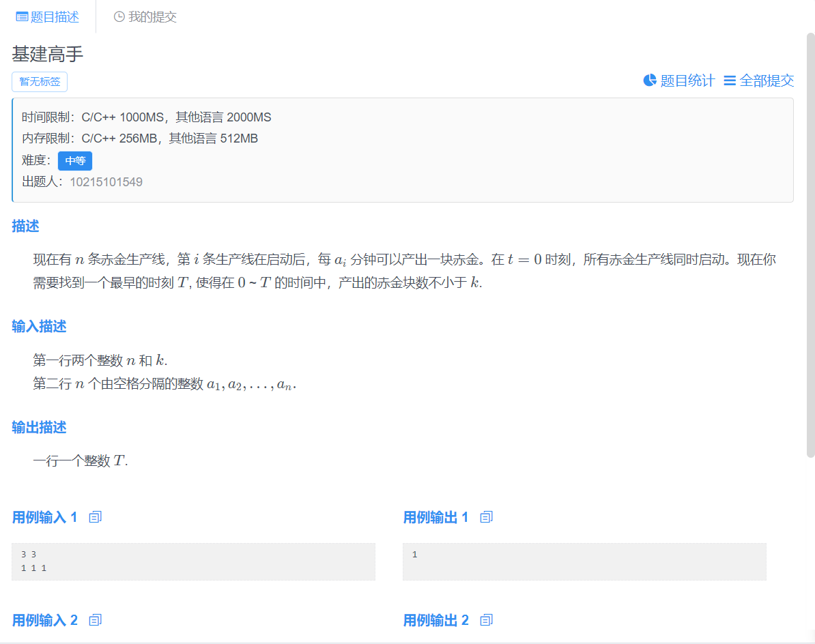Click the clock icon on 我的提交 tab
Viewport: 815px width, 644px height.
119,17
